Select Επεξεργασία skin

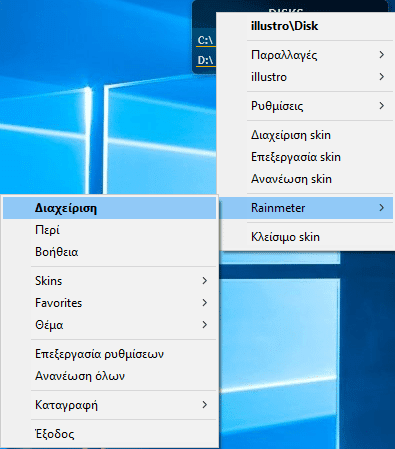305,157
